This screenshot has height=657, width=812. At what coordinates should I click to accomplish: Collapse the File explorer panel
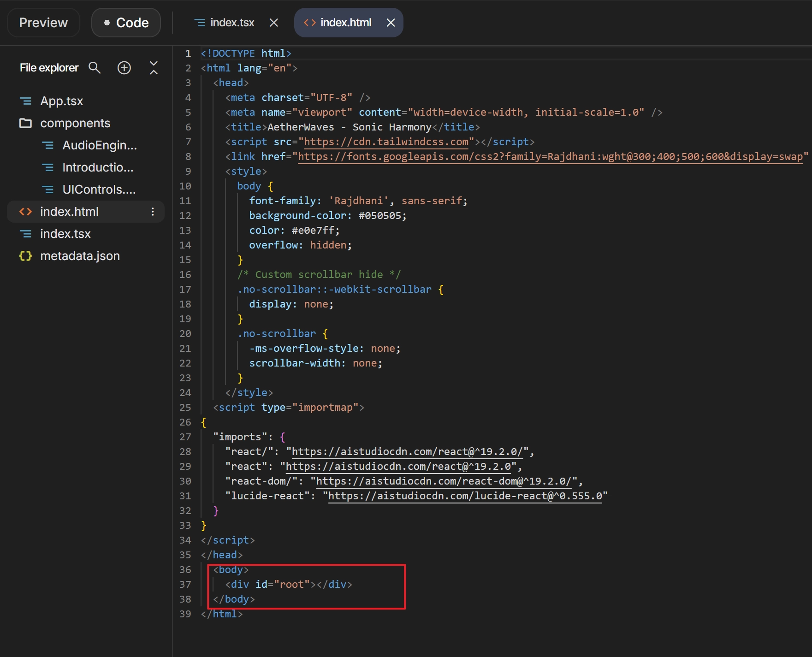154,68
